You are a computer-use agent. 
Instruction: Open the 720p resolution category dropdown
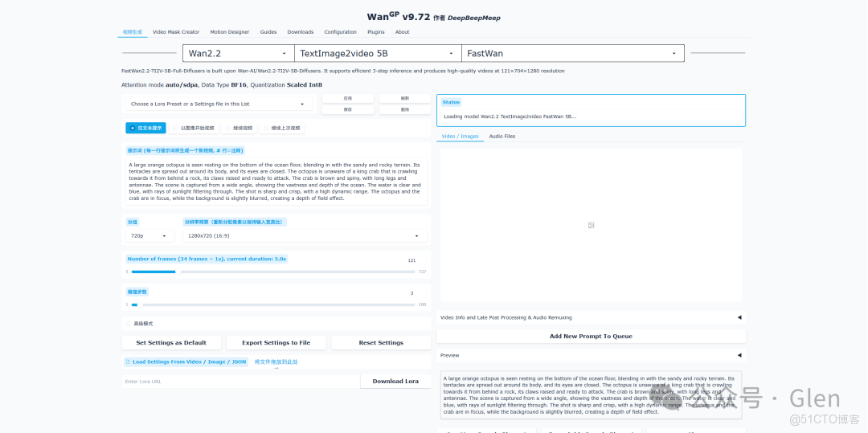coord(149,235)
